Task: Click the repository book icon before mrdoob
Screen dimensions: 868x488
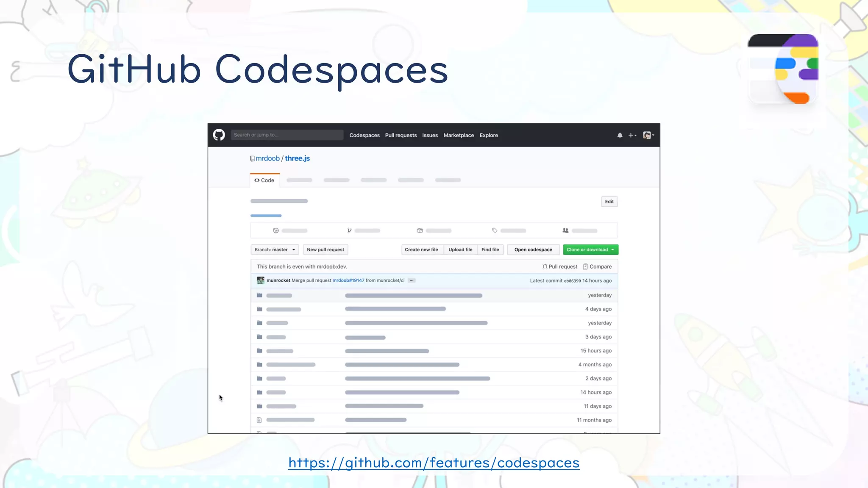Action: [252, 159]
